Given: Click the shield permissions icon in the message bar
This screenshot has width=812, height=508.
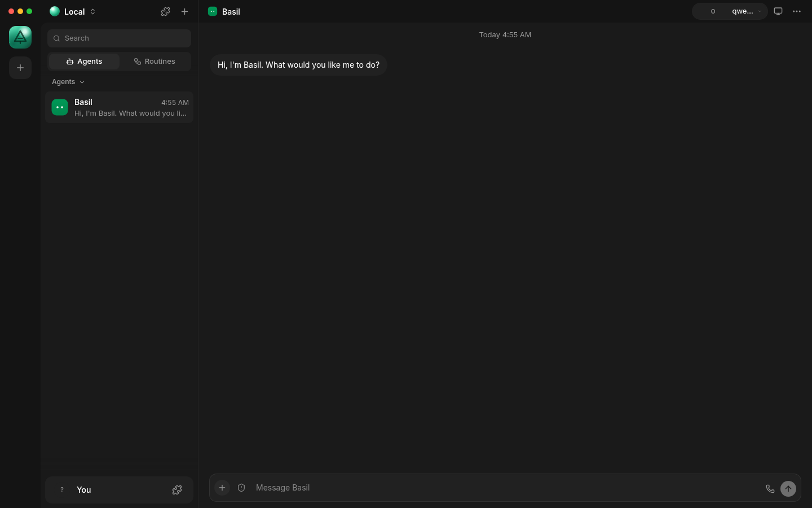Looking at the screenshot, I should (x=241, y=488).
